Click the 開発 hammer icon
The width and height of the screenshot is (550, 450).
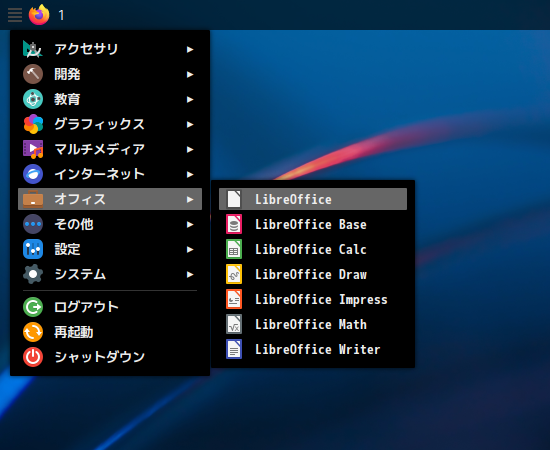click(33, 74)
